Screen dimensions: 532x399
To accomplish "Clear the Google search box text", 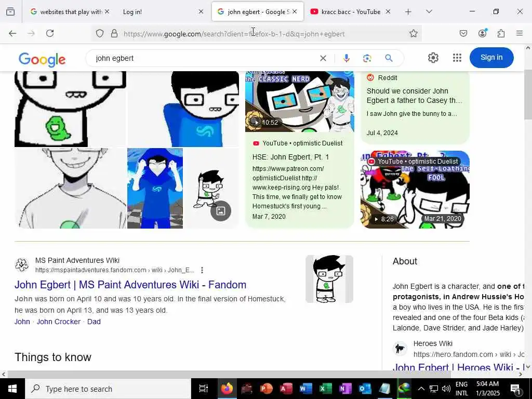I will click(323, 58).
